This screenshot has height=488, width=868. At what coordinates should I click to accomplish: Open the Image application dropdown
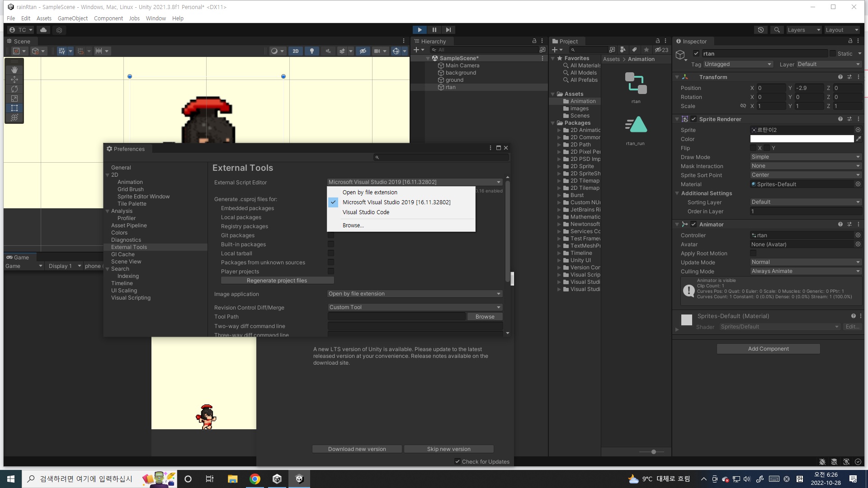[415, 294]
